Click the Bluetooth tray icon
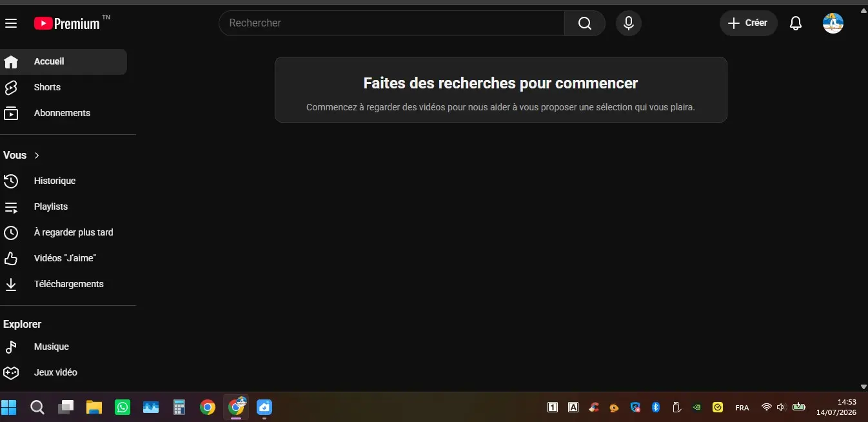 click(x=656, y=407)
